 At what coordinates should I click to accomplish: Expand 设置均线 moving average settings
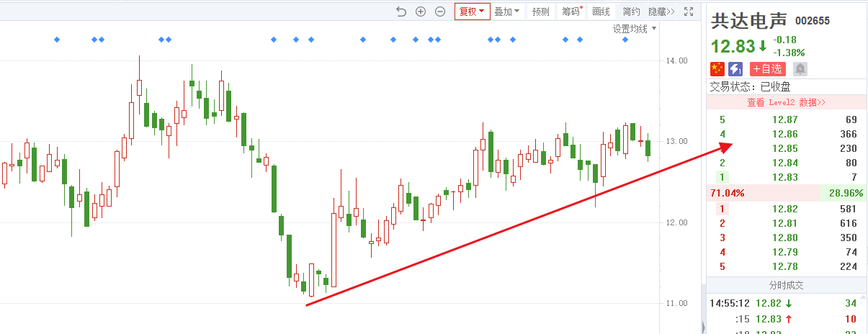coord(635,29)
